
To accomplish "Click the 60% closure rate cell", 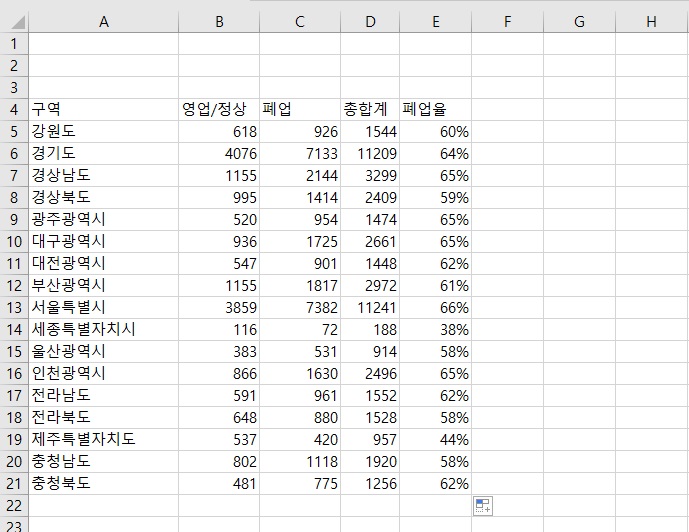I will 435,132.
